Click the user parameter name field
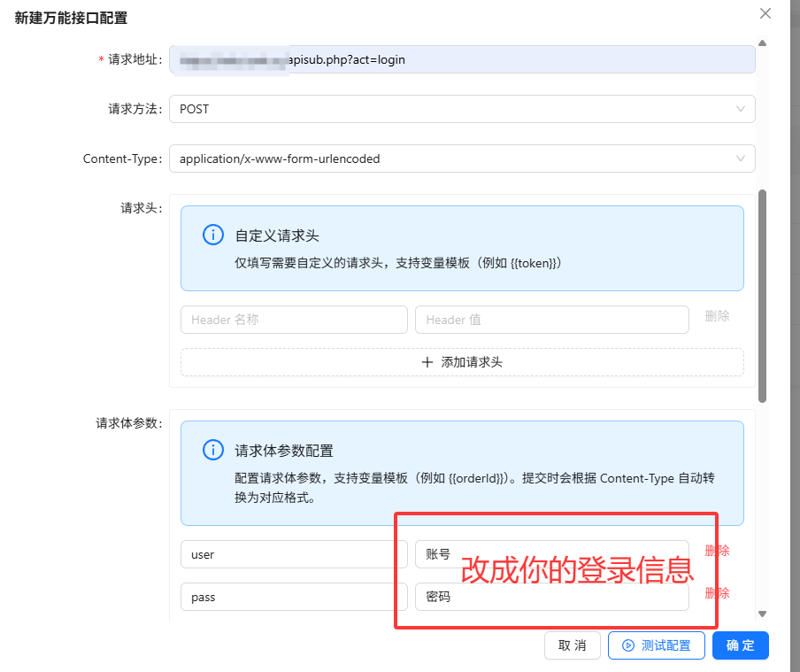This screenshot has height=672, width=800. (294, 554)
